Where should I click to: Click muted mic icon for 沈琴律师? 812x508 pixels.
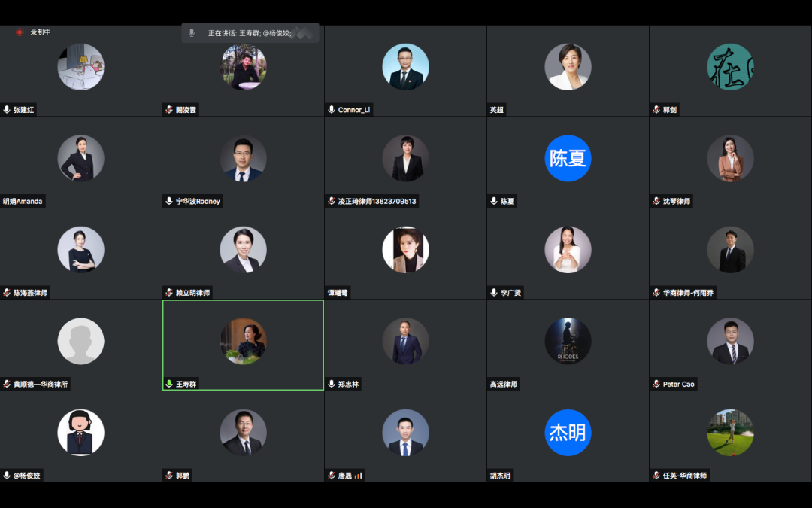tap(656, 201)
